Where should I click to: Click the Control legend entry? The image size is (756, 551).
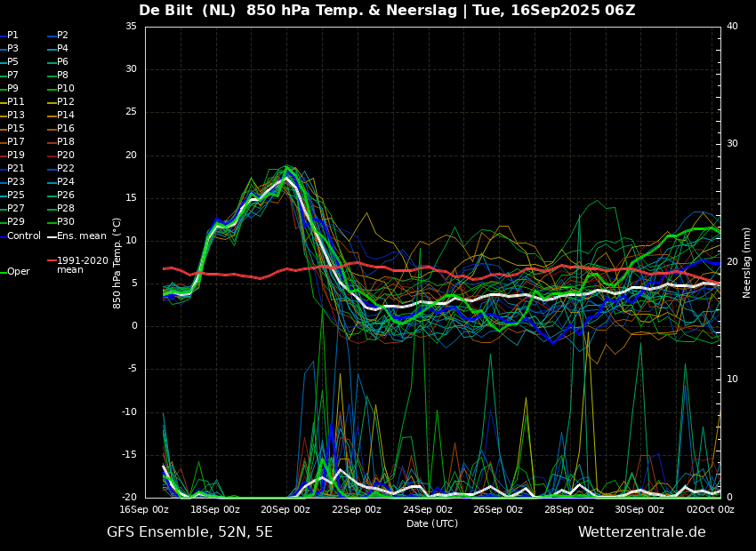click(20, 236)
